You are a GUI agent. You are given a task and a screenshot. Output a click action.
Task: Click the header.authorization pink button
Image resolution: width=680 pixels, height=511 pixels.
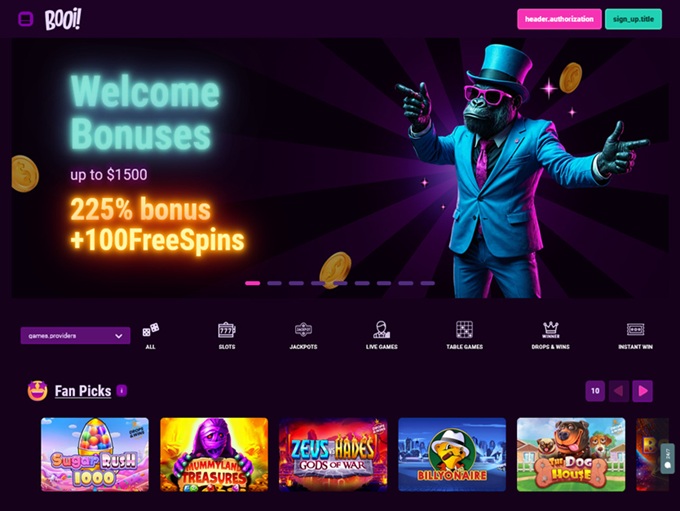point(559,19)
